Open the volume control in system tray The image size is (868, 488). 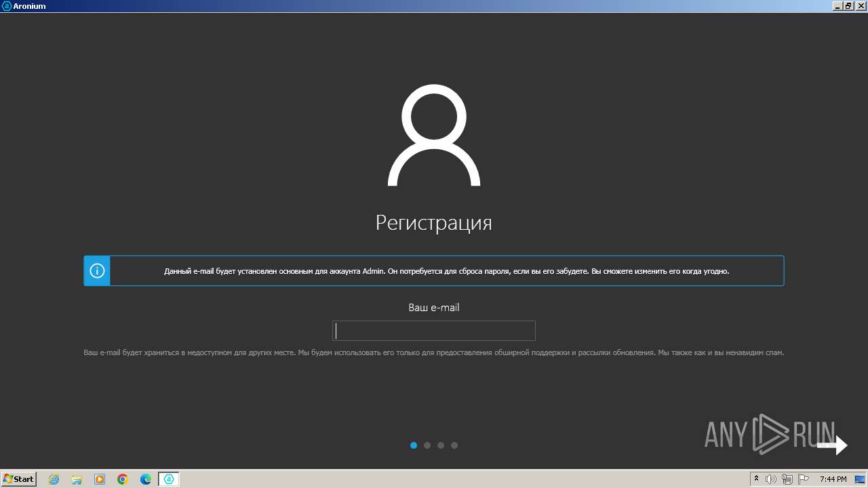tap(771, 479)
